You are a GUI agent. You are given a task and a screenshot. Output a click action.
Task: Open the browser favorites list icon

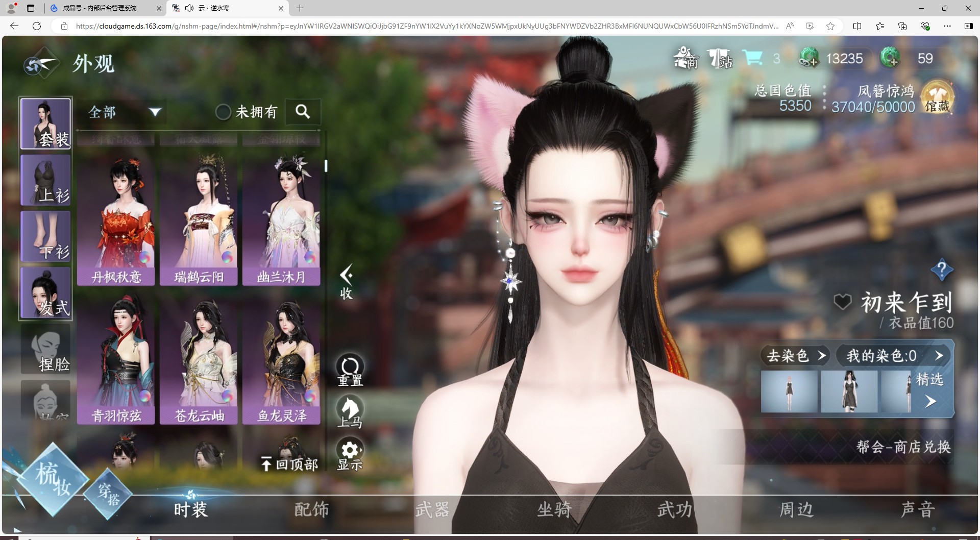880,26
